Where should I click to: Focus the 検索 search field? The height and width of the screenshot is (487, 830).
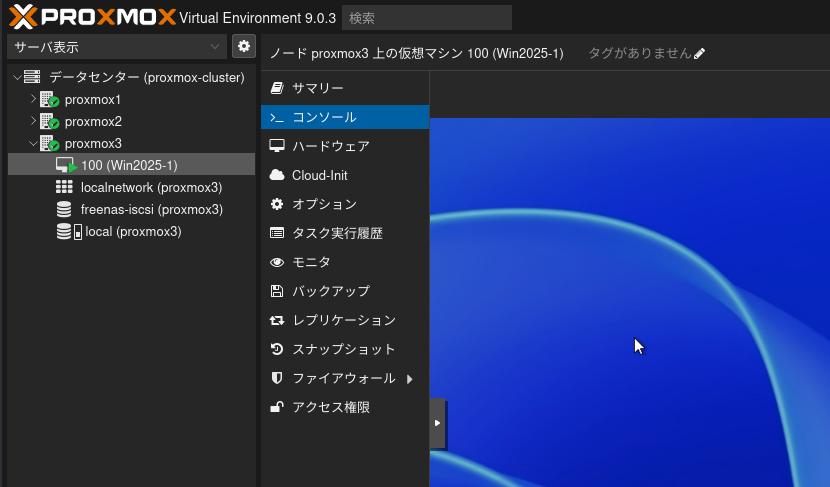click(427, 18)
